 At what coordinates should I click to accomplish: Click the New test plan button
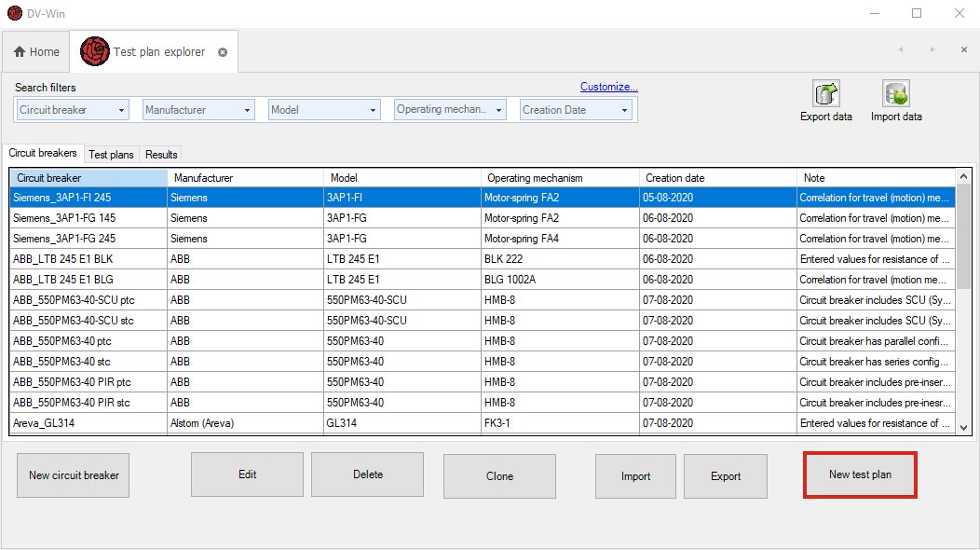860,474
